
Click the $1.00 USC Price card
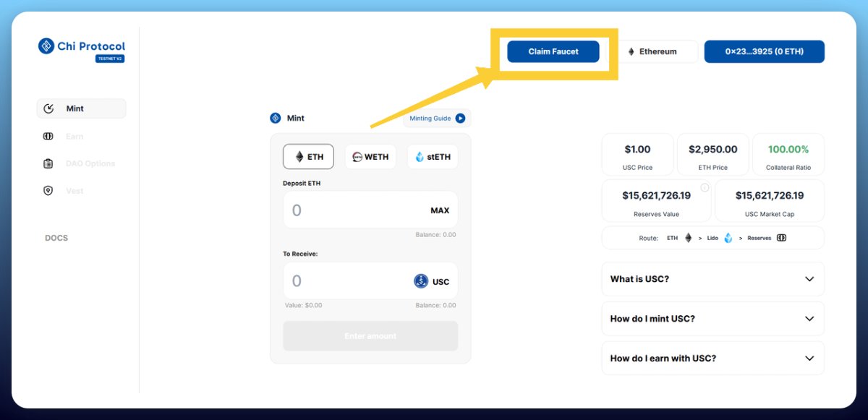coord(637,155)
